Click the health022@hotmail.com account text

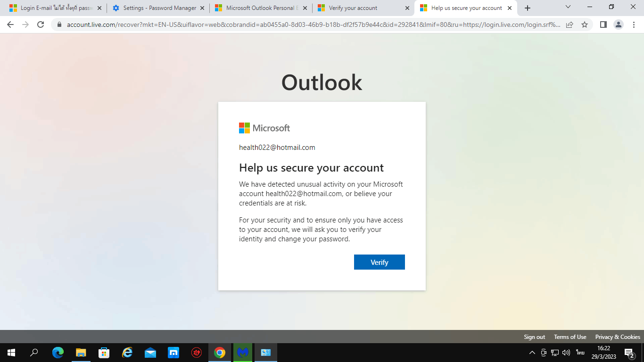coord(277,148)
